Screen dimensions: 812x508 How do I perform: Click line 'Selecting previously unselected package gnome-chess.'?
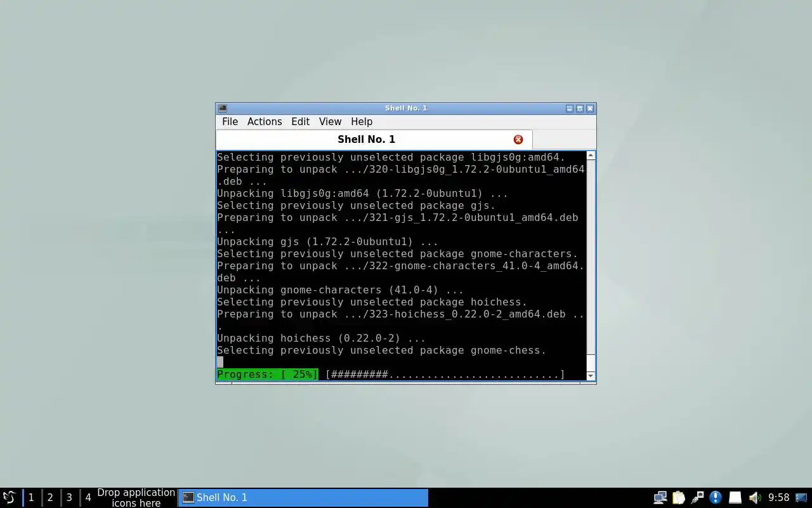(381, 351)
